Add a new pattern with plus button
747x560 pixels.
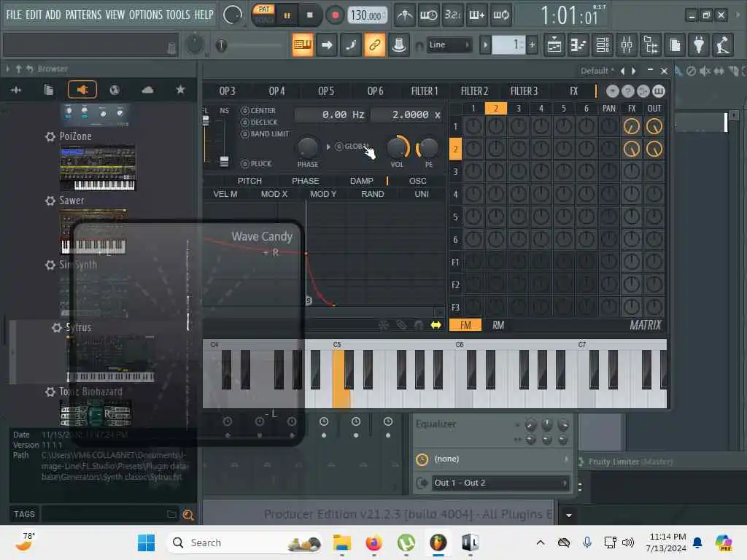pyautogui.click(x=532, y=45)
